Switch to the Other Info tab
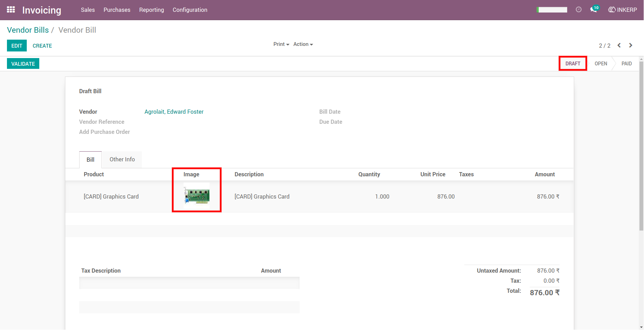644x330 pixels. coord(122,159)
